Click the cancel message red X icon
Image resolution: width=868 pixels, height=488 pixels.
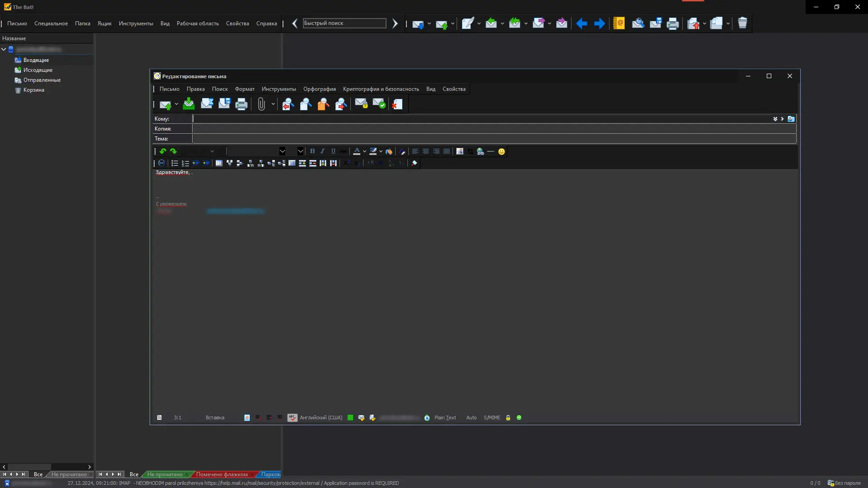pyautogui.click(x=397, y=104)
